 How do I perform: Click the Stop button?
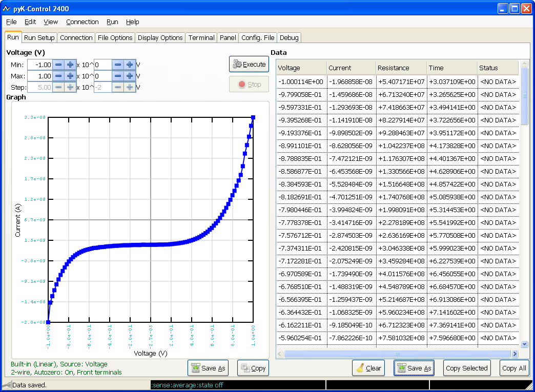[249, 84]
